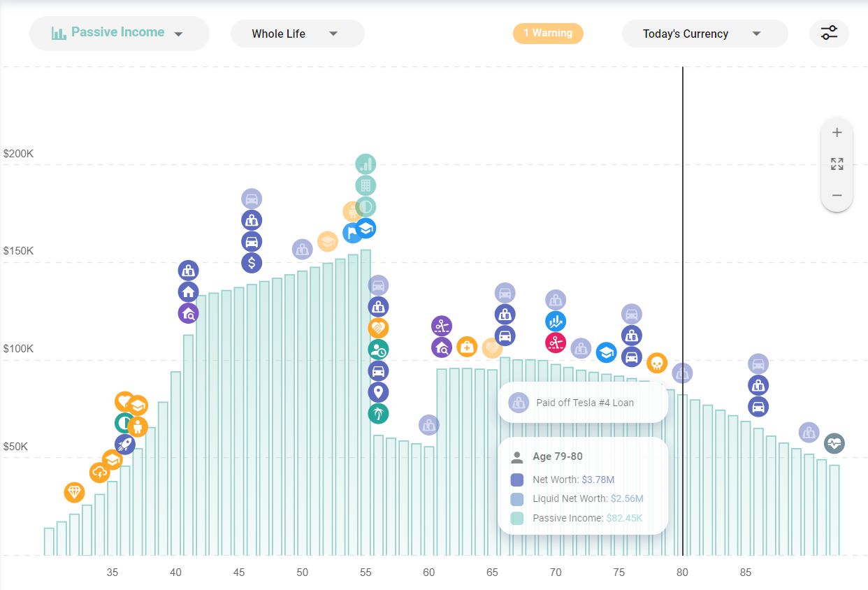Select the palm tree vacation milestone icon
Viewport: 868px width, 590px height.
pyautogui.click(x=377, y=413)
